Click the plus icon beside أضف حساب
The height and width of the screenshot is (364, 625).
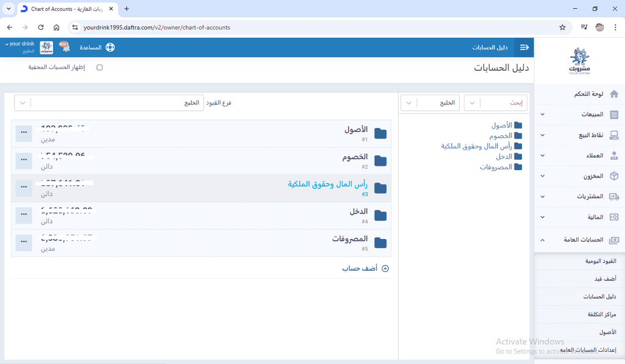385,268
